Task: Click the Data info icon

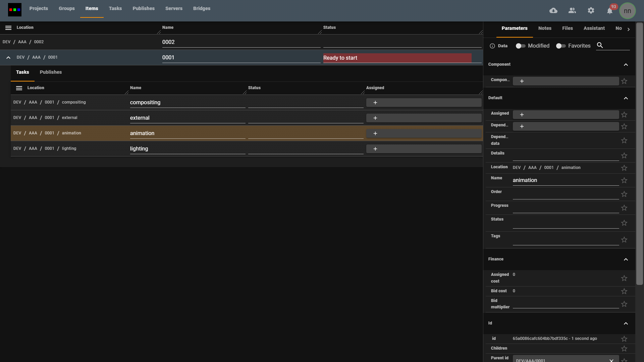Action: tap(492, 46)
